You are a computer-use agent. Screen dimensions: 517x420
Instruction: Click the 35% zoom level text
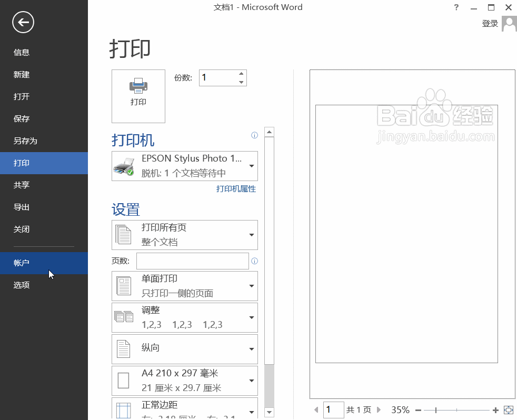coord(400,410)
